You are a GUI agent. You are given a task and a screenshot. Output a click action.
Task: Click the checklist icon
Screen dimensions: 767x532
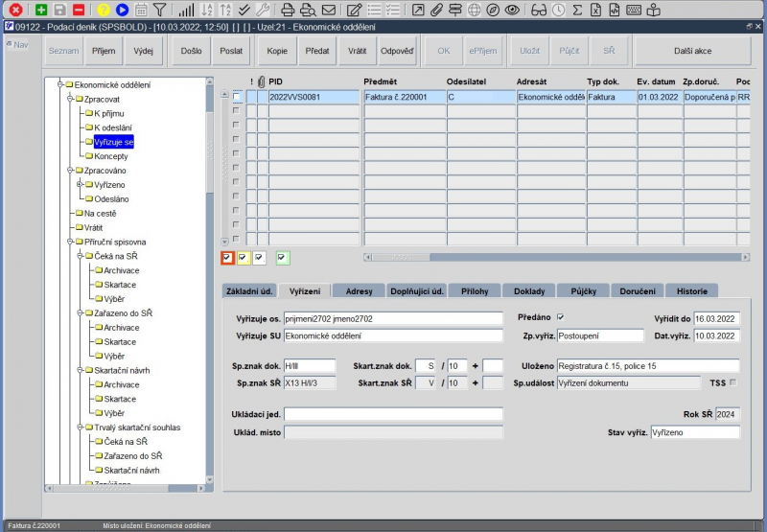[393, 10]
